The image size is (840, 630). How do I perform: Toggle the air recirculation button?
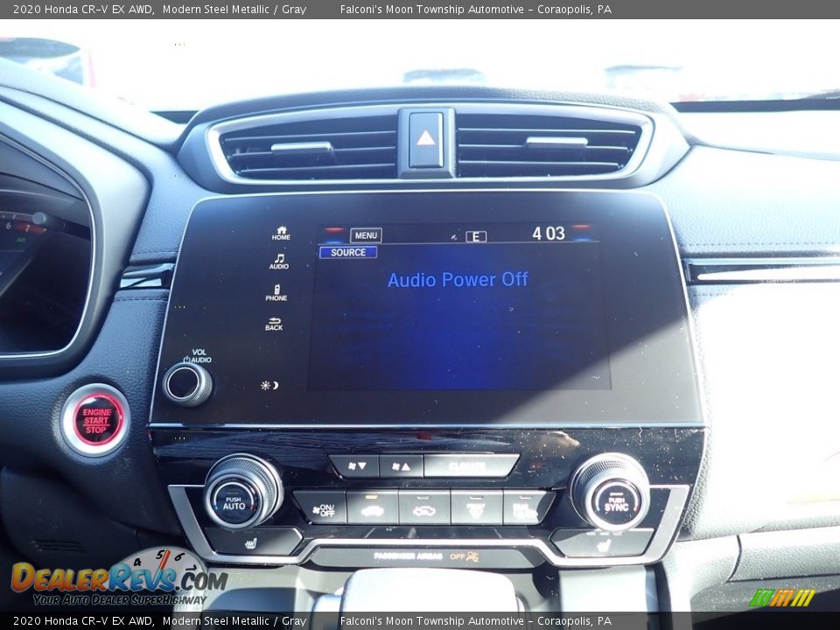point(373,507)
